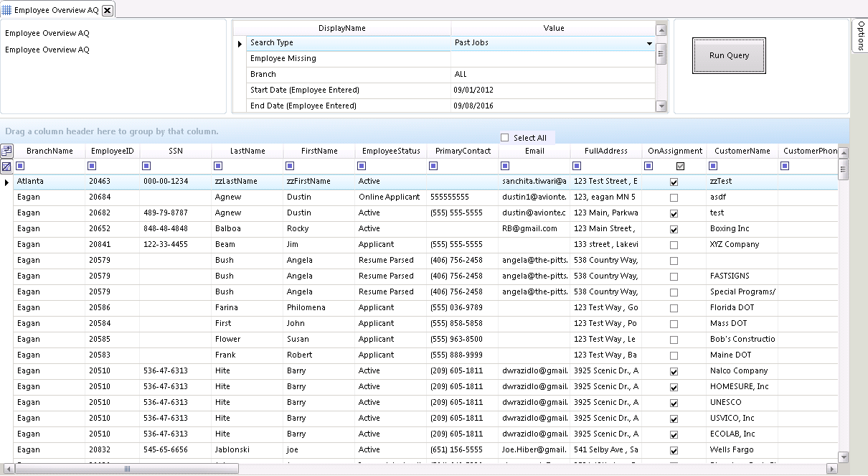Click the results grid vertical scrollbar thumb
The height and width of the screenshot is (476, 868).
coord(844,170)
